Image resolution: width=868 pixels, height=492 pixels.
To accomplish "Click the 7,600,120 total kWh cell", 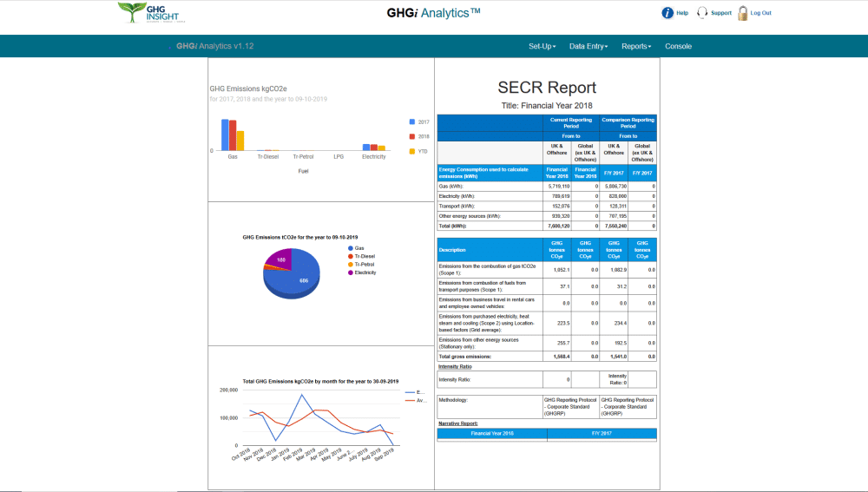I will [x=557, y=226].
